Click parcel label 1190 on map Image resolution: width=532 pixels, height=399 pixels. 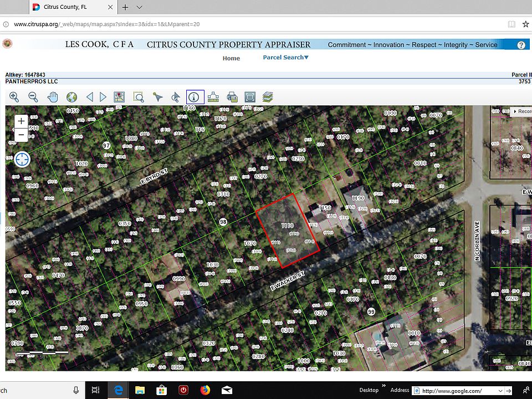(x=358, y=198)
